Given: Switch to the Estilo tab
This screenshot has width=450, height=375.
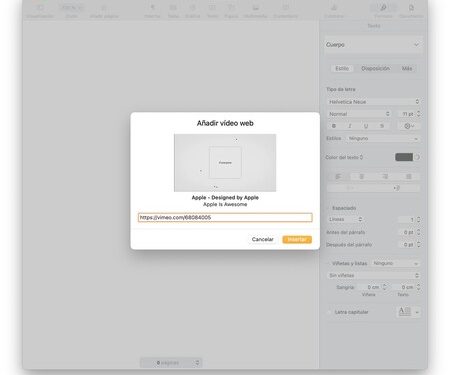Looking at the screenshot, I should 342,68.
